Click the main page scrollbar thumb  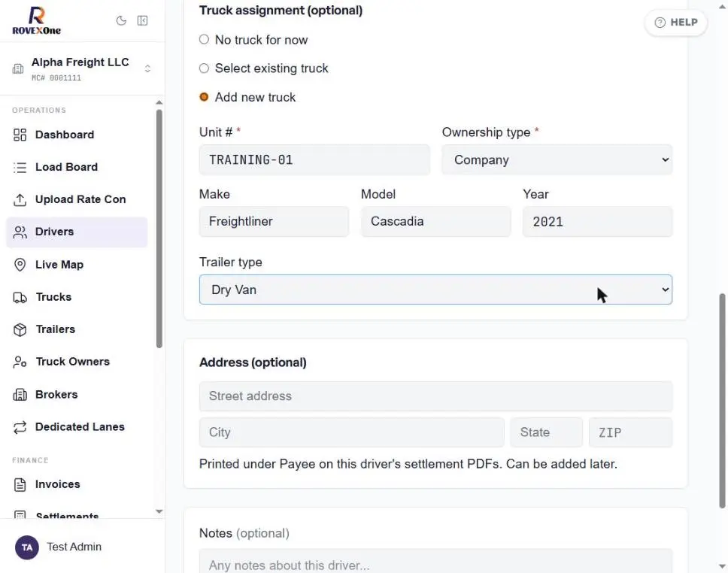722,400
